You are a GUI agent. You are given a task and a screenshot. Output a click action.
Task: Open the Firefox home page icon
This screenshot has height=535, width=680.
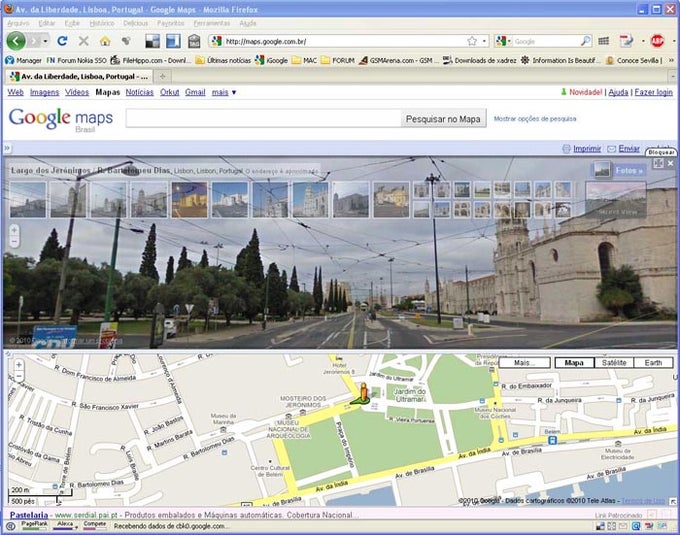coord(105,41)
